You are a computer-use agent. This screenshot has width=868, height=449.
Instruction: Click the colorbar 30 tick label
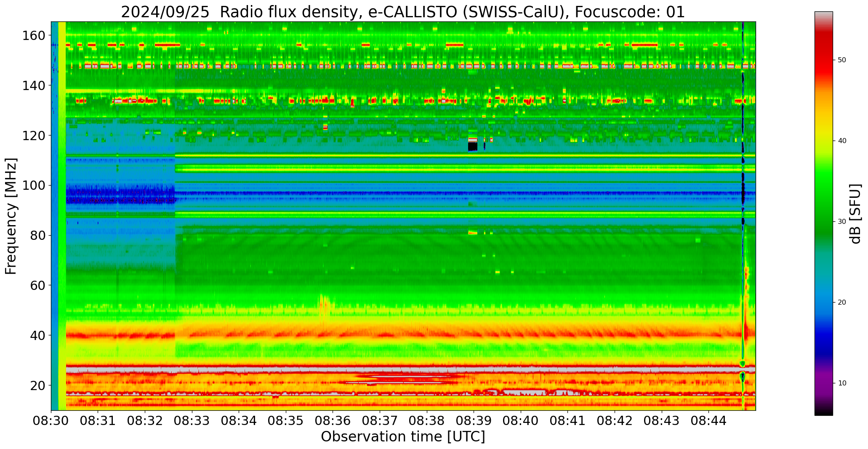click(842, 222)
